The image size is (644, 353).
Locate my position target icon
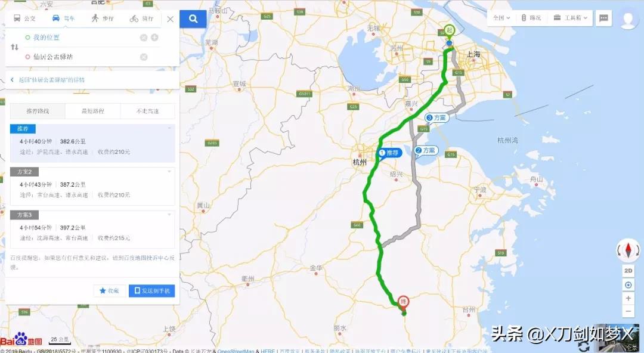click(x=628, y=285)
